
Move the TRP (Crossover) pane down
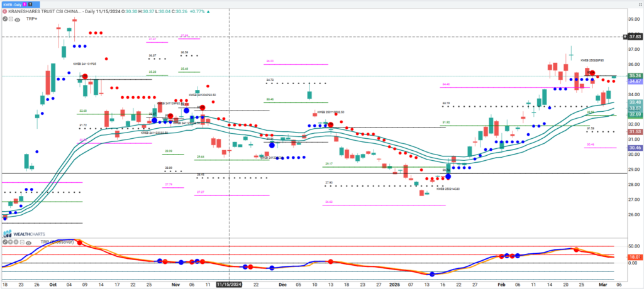point(11,242)
